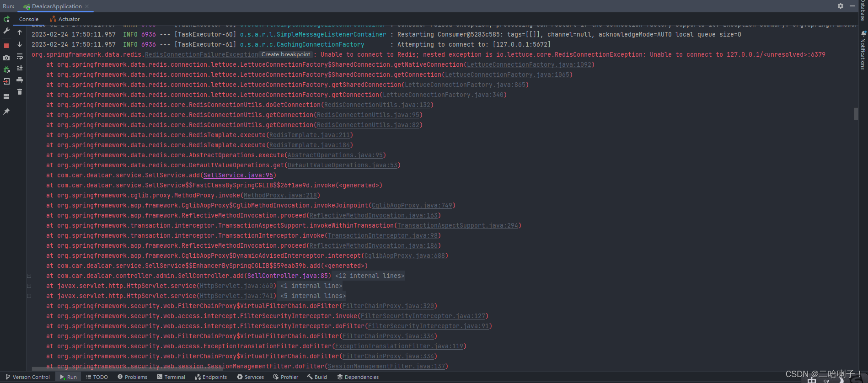868x383 pixels.
Task: Open the Notifications side panel
Action: [863, 50]
